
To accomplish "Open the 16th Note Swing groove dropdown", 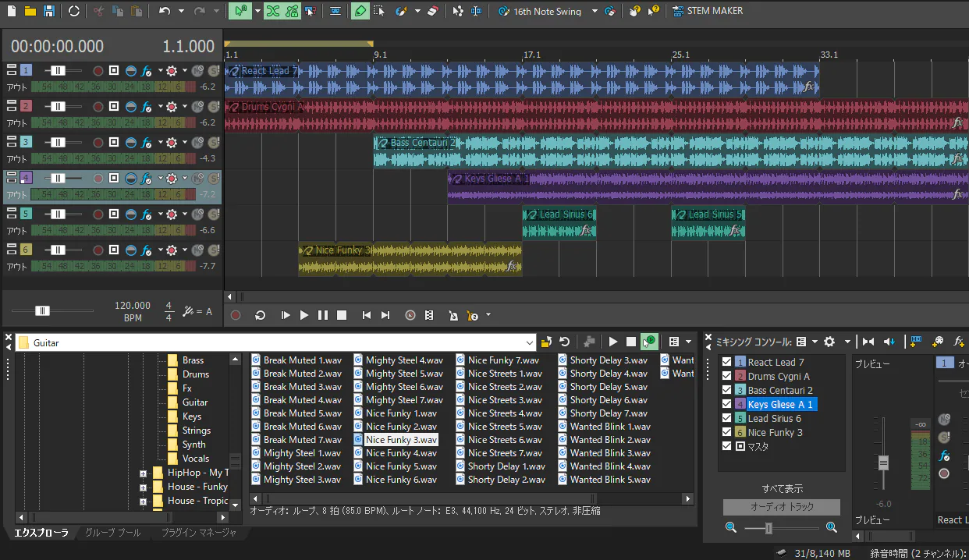I will [x=595, y=12].
